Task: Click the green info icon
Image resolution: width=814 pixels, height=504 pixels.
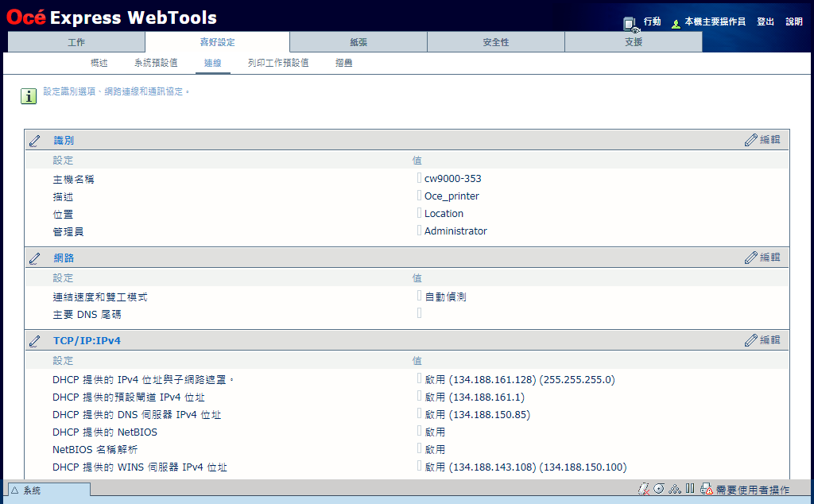Action: (29, 96)
